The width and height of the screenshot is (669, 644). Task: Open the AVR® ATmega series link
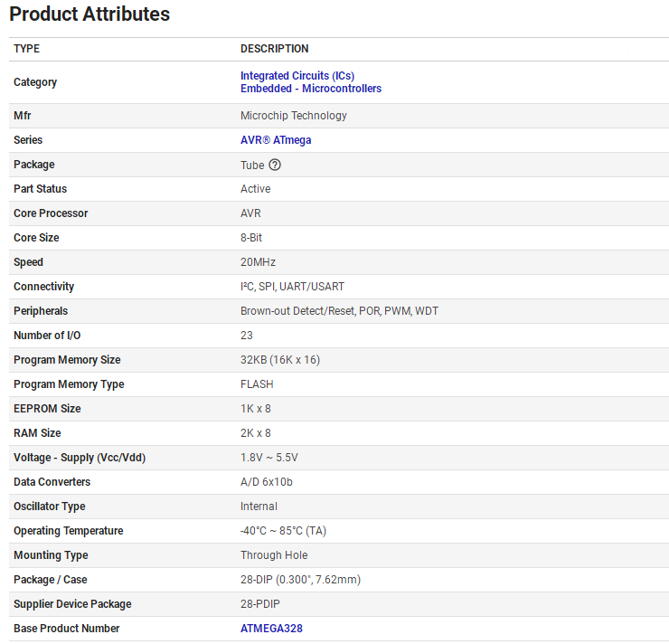[x=276, y=140]
